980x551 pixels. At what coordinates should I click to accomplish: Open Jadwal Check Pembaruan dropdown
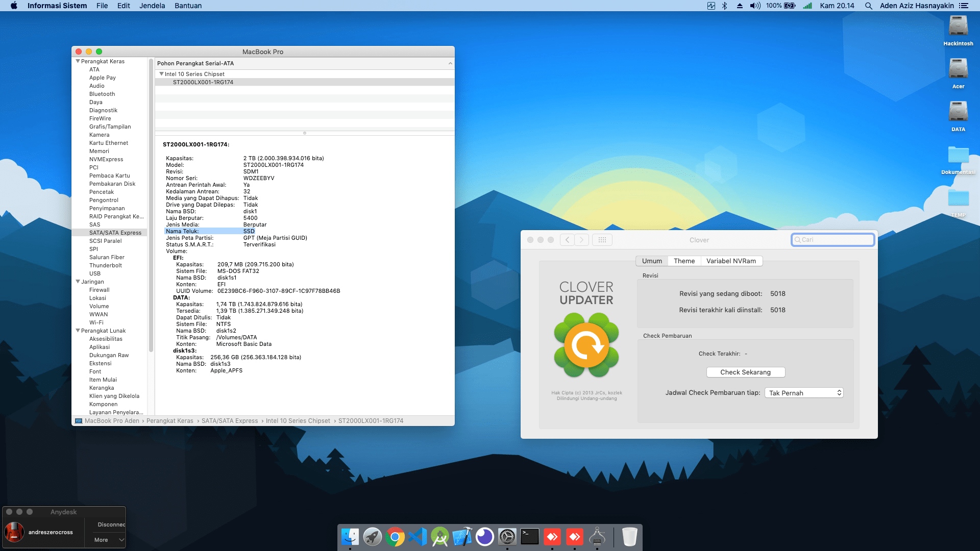click(804, 393)
